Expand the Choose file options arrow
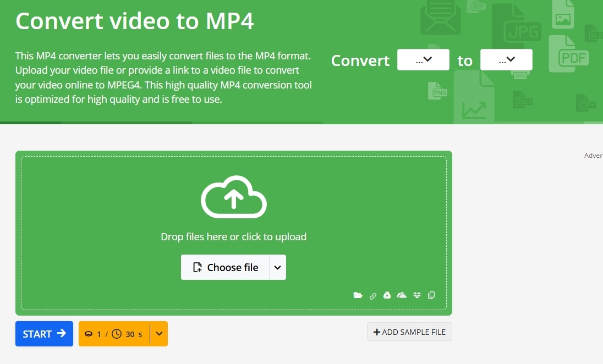The image size is (603, 364). 278,267
